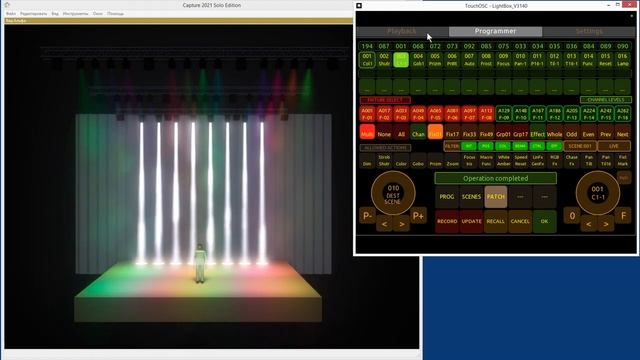
Task: Click the red RECORD button
Action: click(x=447, y=221)
